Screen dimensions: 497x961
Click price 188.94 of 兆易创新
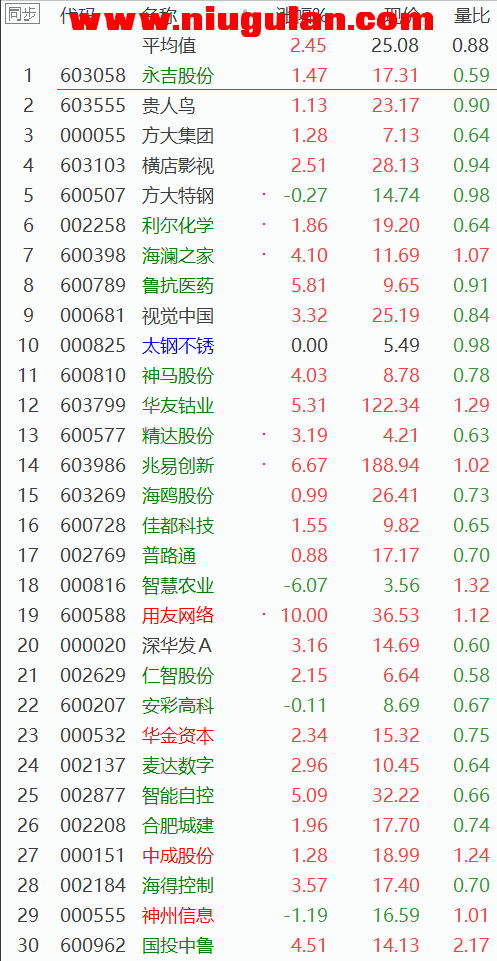point(390,466)
